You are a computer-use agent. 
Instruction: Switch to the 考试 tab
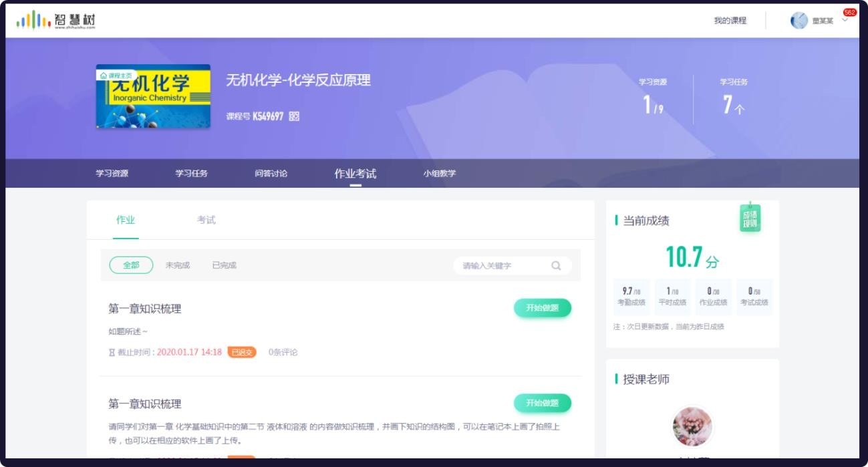[206, 220]
